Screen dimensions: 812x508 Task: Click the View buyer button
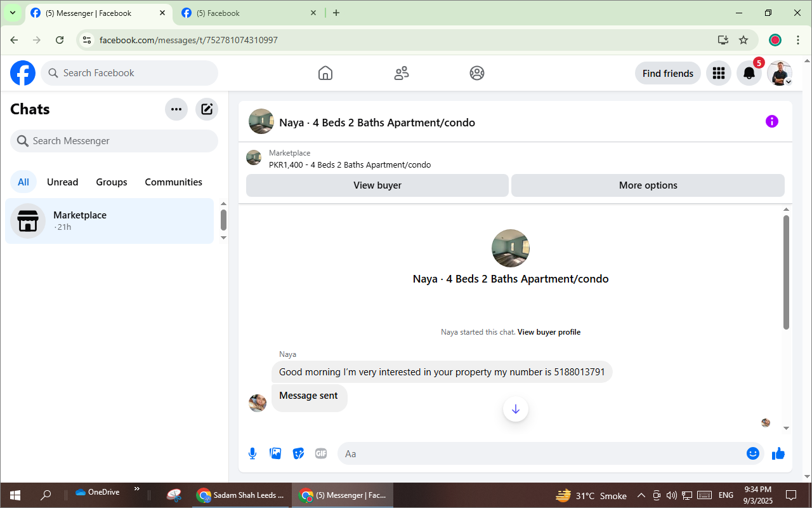[x=377, y=185]
